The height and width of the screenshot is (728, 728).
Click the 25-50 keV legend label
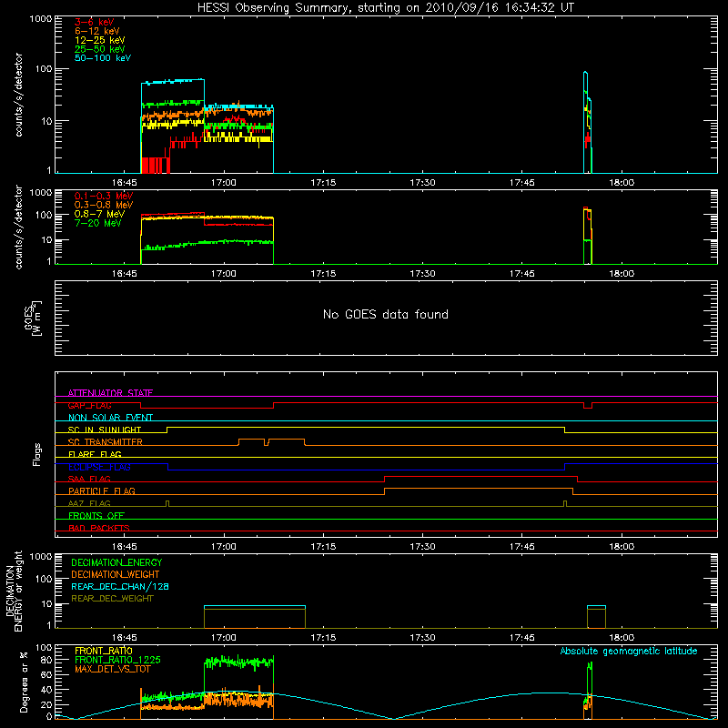click(x=100, y=49)
